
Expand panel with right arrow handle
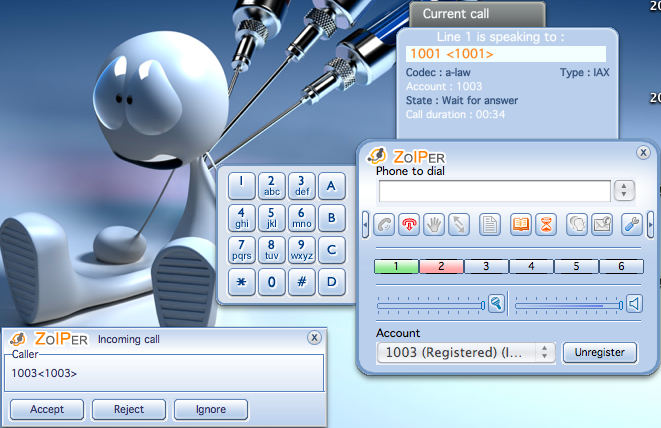(x=650, y=224)
